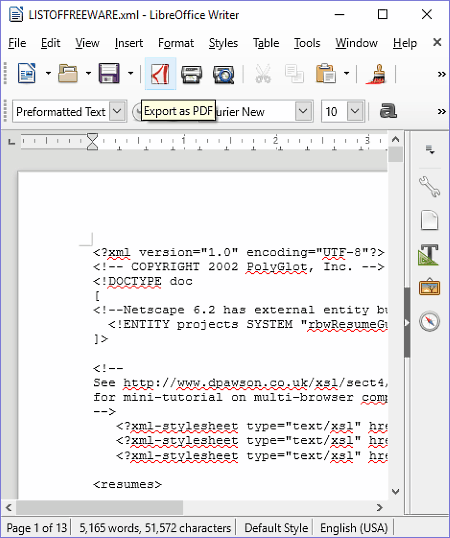Click 'English (USA)' language in status bar
The image size is (450, 538).
pyautogui.click(x=354, y=528)
